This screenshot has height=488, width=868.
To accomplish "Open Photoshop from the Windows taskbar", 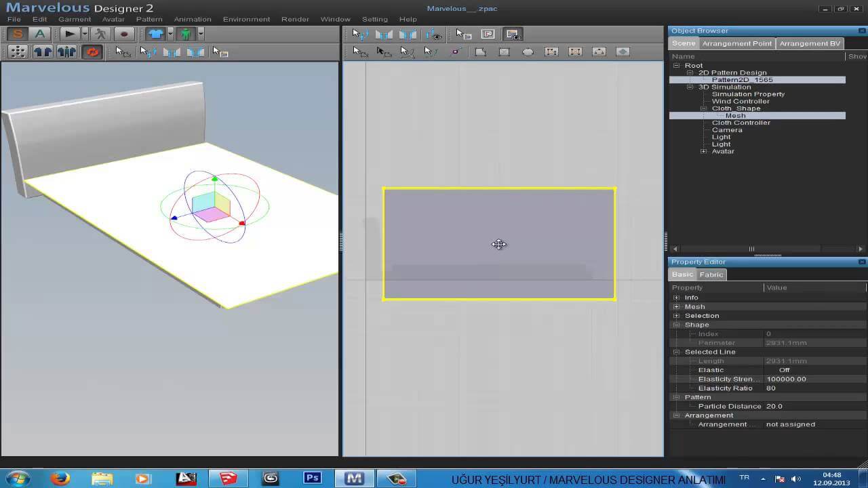I will pos(312,479).
